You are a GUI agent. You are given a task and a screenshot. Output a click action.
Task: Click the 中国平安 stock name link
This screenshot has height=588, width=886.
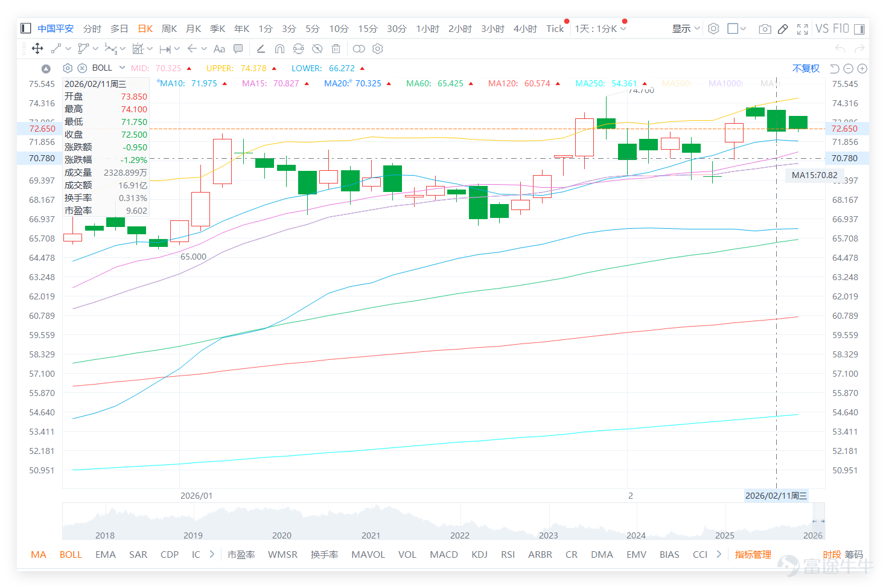pos(56,28)
